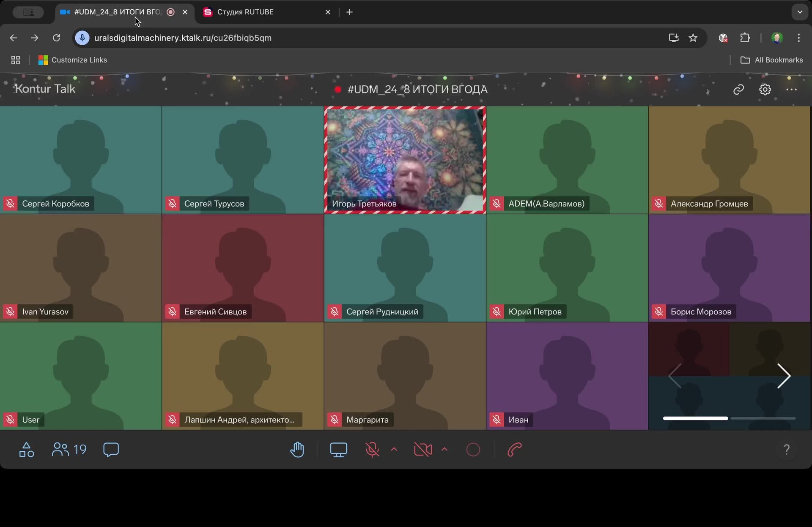The width and height of the screenshot is (812, 527).
Task: Copy meeting link via chain icon
Action: 738,90
